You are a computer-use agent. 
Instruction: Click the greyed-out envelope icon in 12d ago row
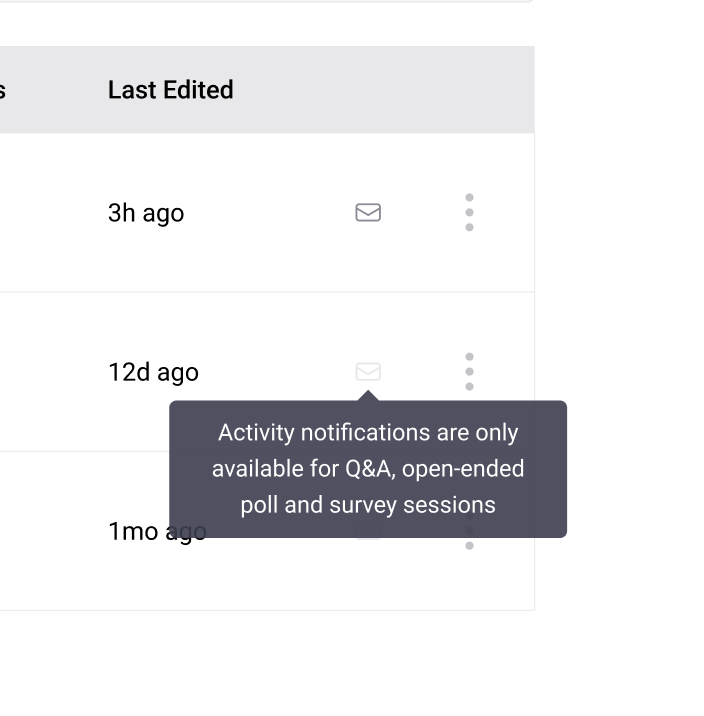[x=368, y=372]
